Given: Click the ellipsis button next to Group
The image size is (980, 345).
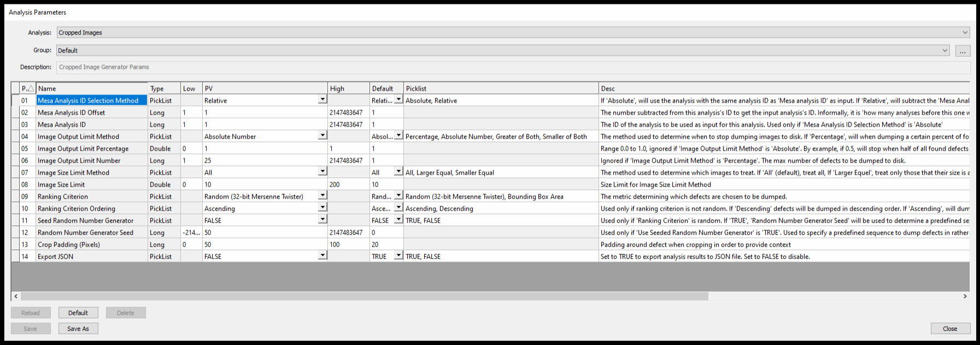Looking at the screenshot, I should (x=963, y=51).
